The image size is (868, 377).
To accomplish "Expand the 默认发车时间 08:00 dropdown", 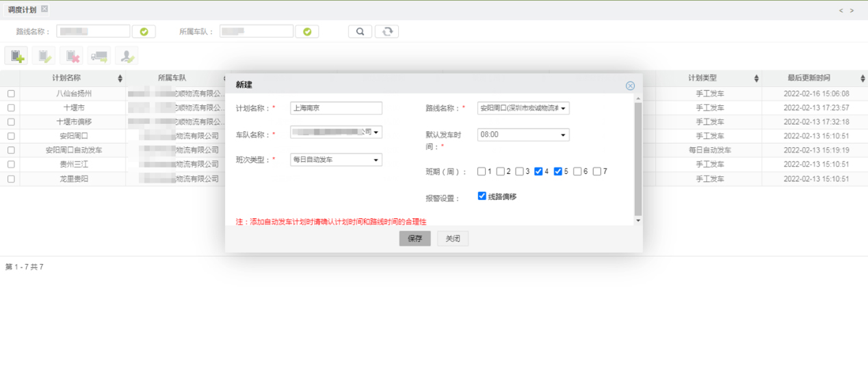I will tap(523, 135).
